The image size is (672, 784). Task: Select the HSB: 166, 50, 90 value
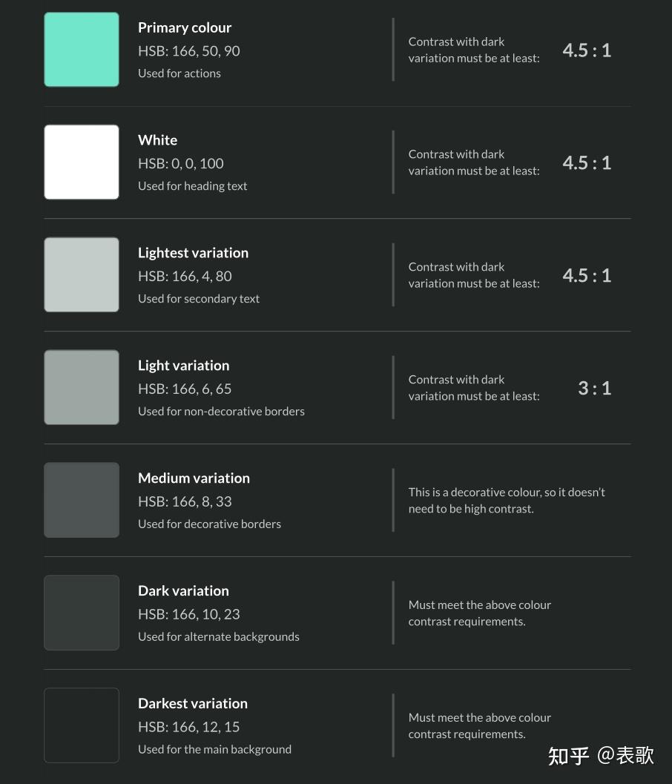click(189, 51)
